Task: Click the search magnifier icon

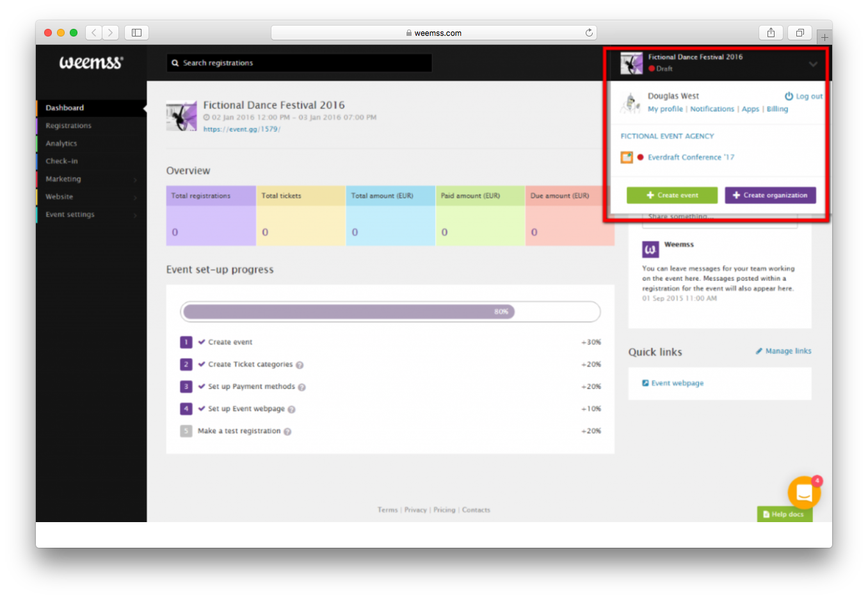Action: point(175,63)
